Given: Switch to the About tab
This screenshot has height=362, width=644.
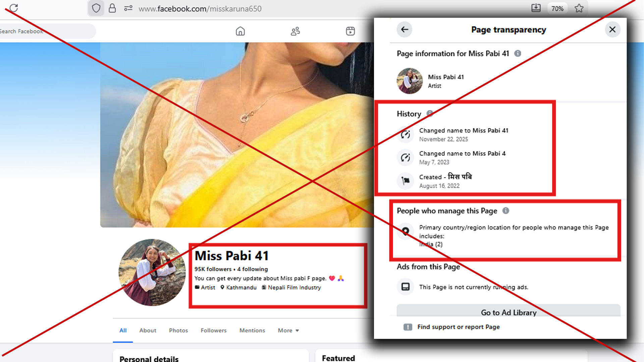Looking at the screenshot, I should pos(148,330).
